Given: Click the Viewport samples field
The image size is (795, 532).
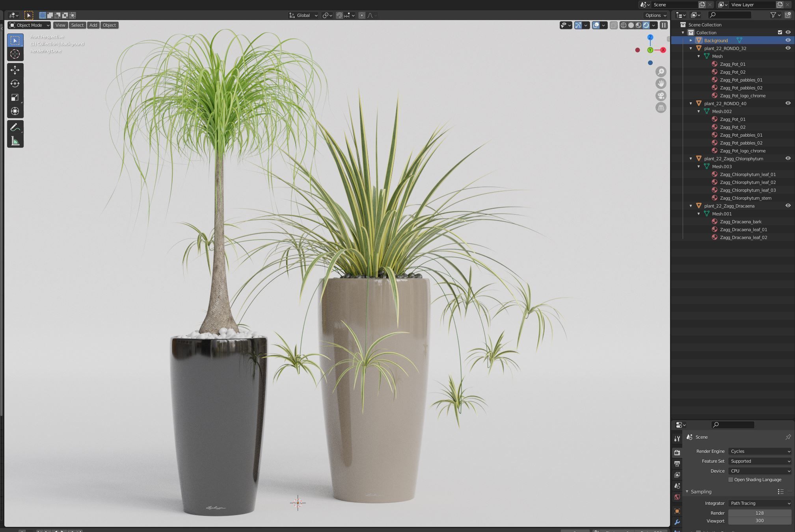Looking at the screenshot, I should point(759,521).
